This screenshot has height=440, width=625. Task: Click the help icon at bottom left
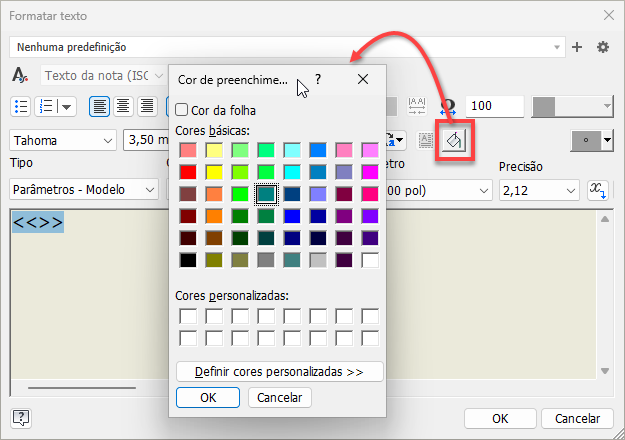tap(21, 418)
